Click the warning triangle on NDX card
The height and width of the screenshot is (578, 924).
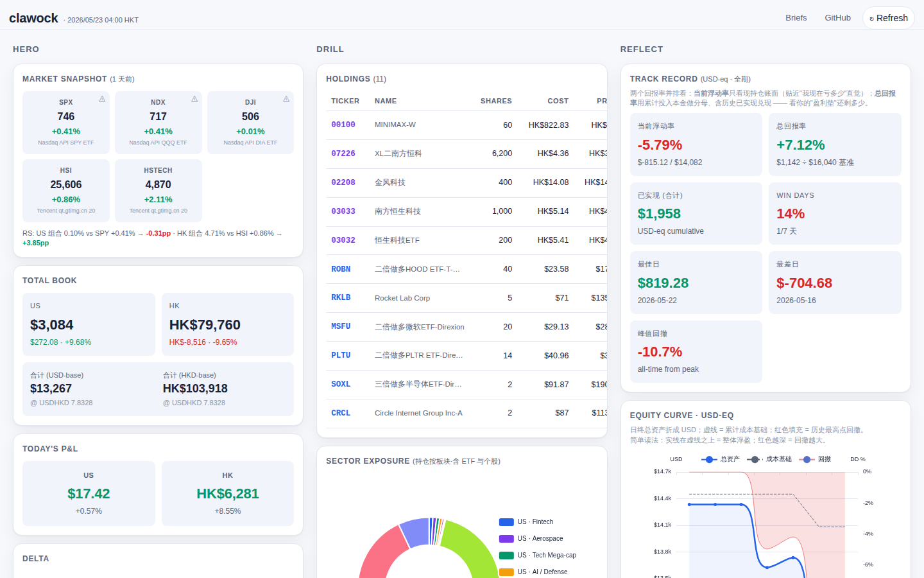tap(194, 99)
